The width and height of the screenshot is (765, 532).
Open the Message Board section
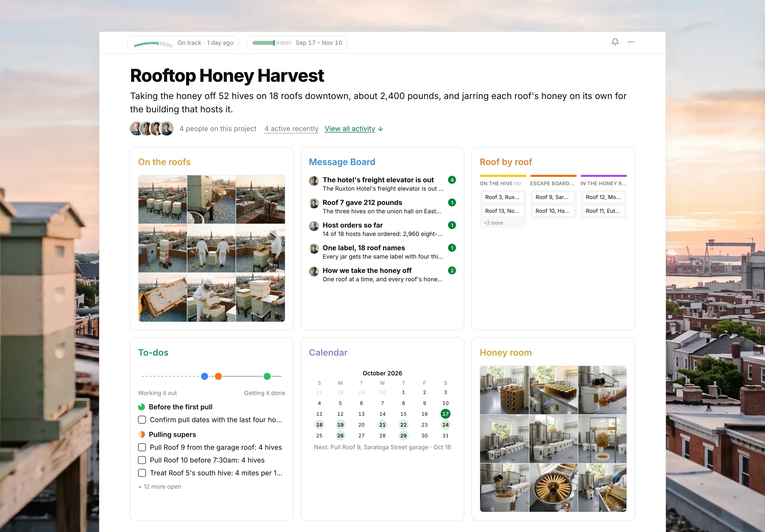[342, 162]
